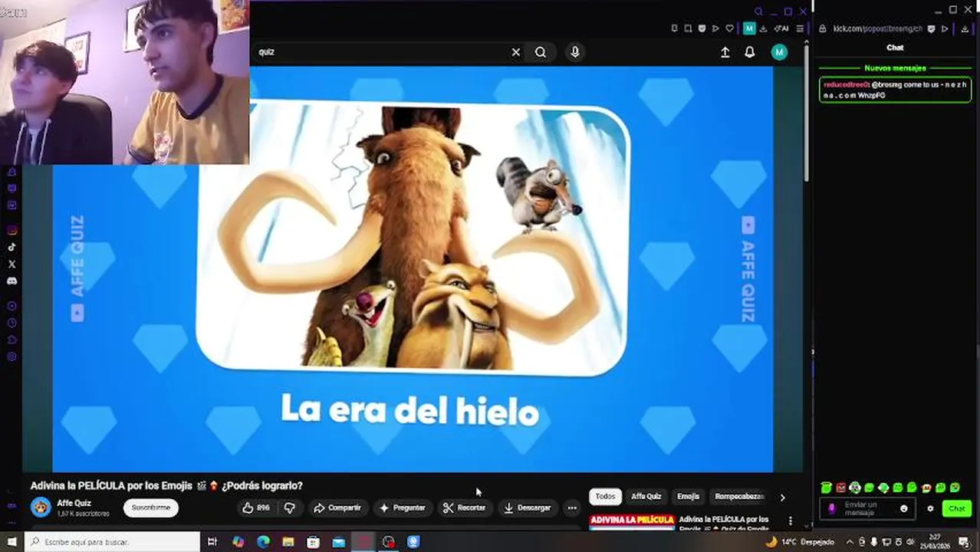
Task: Select the red angry emote in Kick chat
Action: coord(840,488)
